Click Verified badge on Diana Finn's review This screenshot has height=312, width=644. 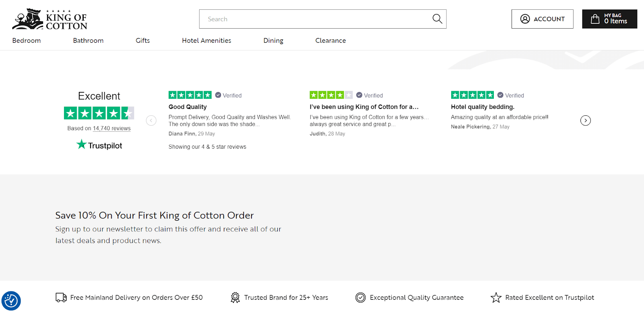click(228, 96)
